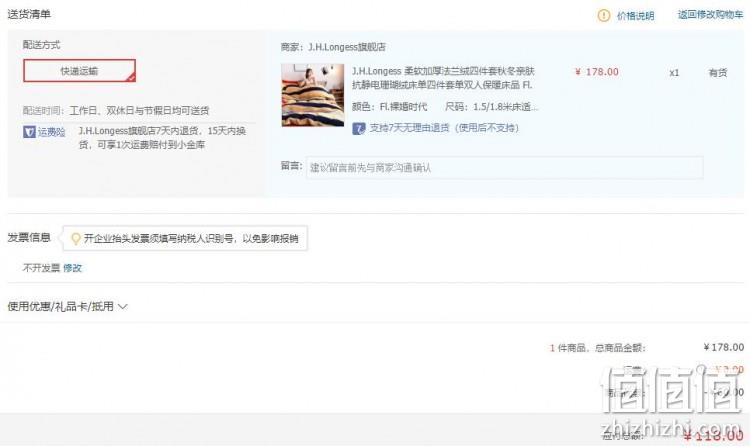Click the 颜色 color specification text
750x446 pixels.
point(389,107)
